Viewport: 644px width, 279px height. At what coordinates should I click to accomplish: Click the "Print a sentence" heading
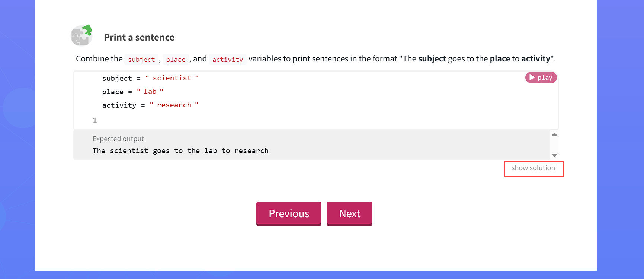click(x=139, y=37)
